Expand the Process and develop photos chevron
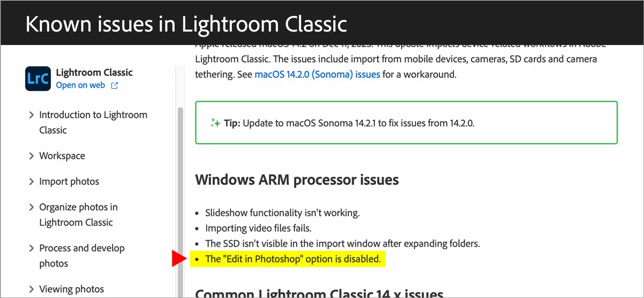Screen dimensions: 644x298 [x=31, y=248]
